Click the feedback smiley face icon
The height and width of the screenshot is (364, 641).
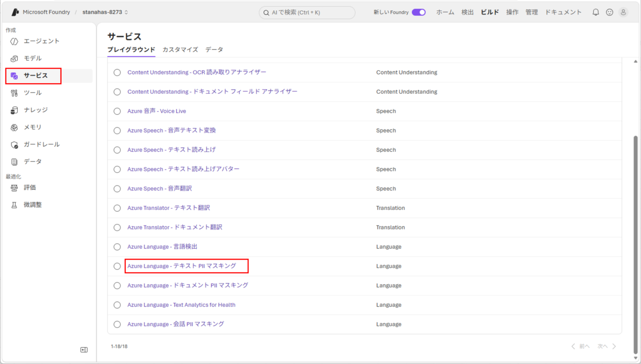tap(609, 12)
